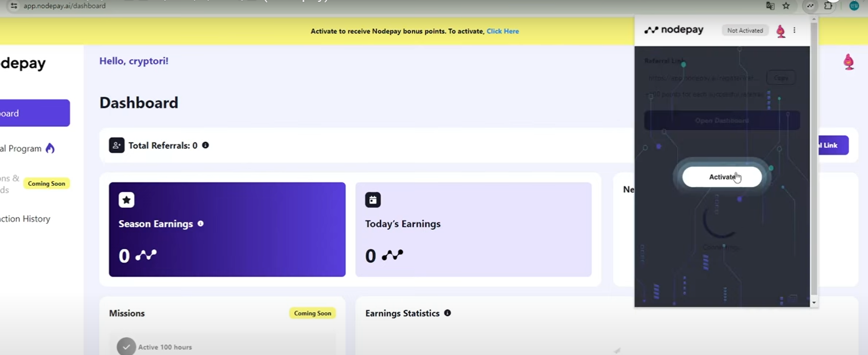Image resolution: width=868 pixels, height=355 pixels.
Task: Click the Activate button in Nodepay popup
Action: click(722, 177)
